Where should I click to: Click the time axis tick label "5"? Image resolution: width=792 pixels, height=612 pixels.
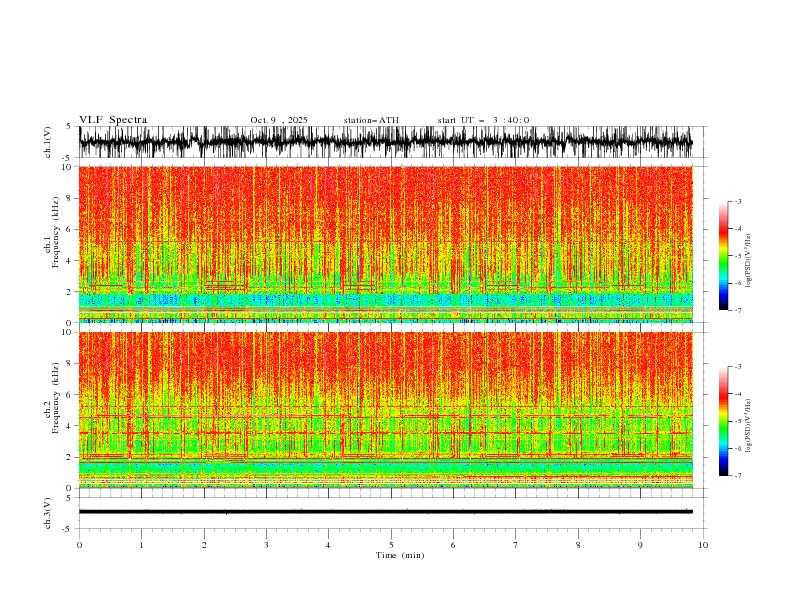pos(391,545)
